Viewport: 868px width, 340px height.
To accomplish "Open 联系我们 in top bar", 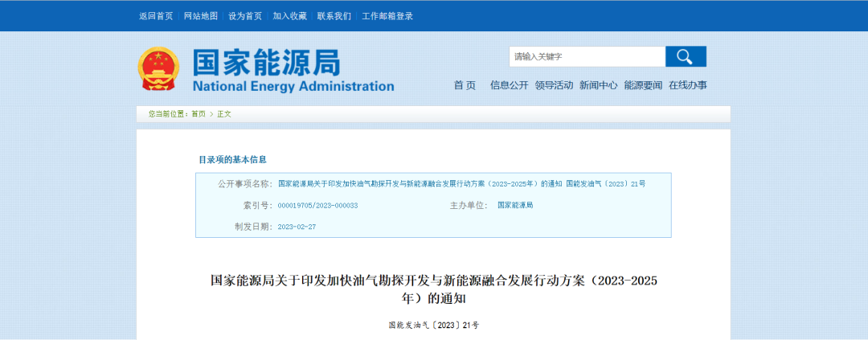I will (334, 16).
